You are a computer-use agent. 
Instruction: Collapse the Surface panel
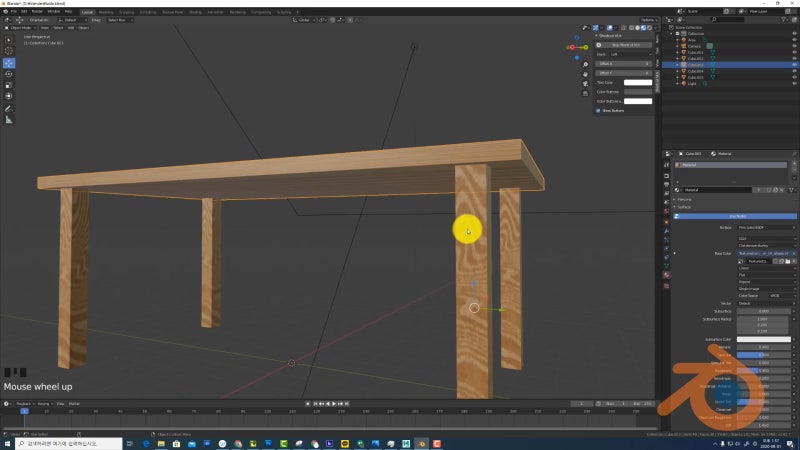[x=684, y=207]
